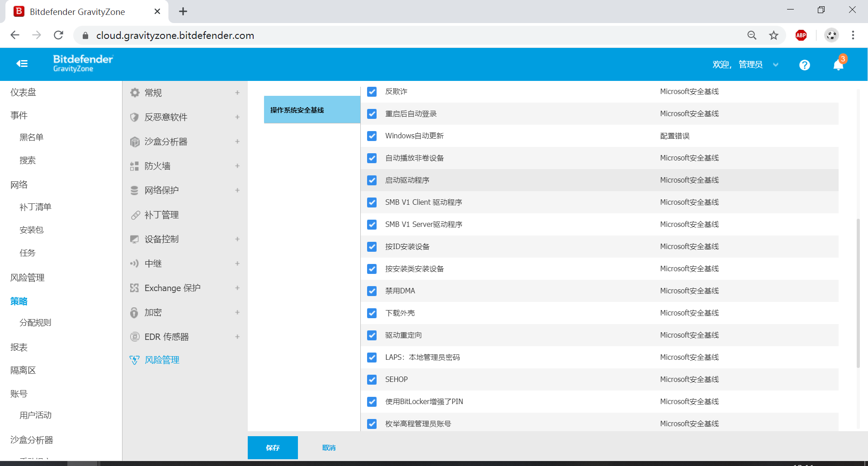This screenshot has width=868, height=466.
Task: Open 报表 in the left navigation
Action: pos(19,347)
